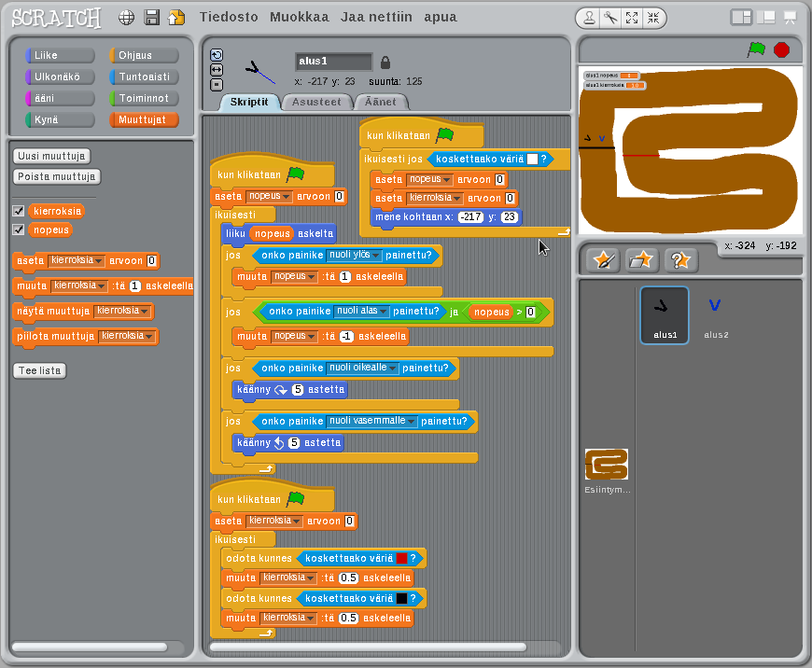The image size is (812, 668).
Task: Click the sprite name field alus1
Action: click(333, 61)
